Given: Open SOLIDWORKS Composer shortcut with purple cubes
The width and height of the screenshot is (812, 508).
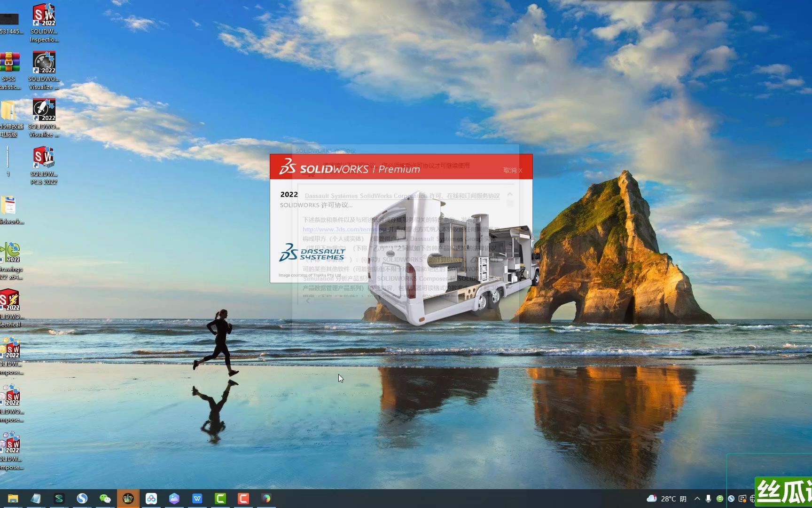Looking at the screenshot, I should [x=11, y=451].
